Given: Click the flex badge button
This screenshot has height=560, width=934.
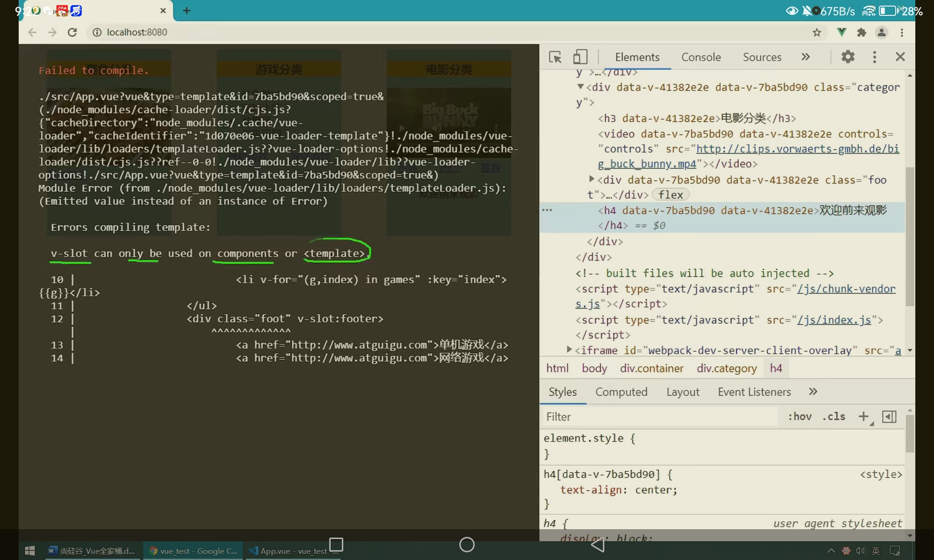Looking at the screenshot, I should click(671, 195).
